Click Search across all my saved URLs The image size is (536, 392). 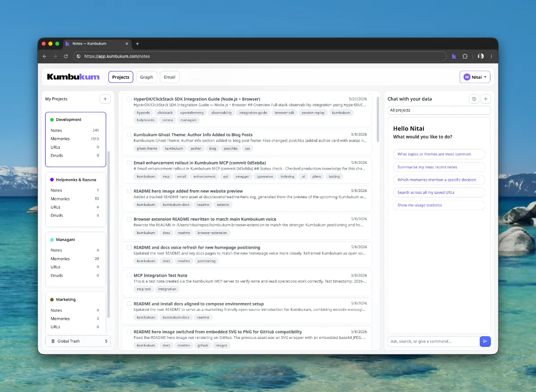[439, 192]
